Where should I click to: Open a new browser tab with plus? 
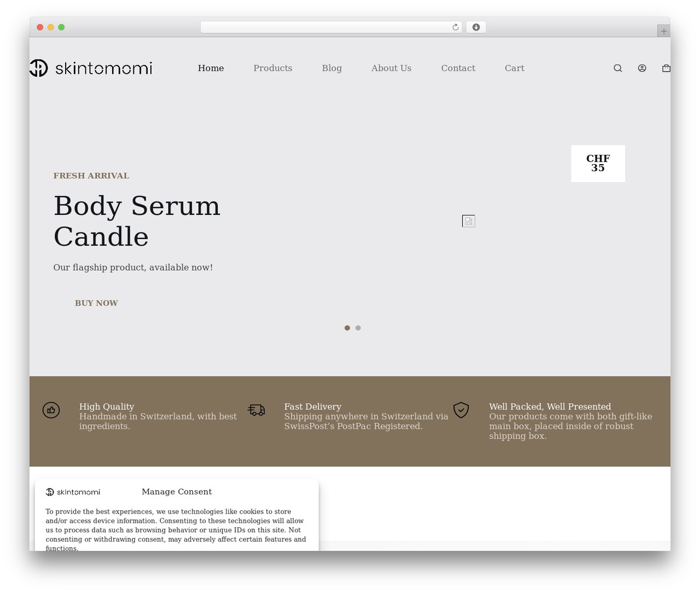663,31
